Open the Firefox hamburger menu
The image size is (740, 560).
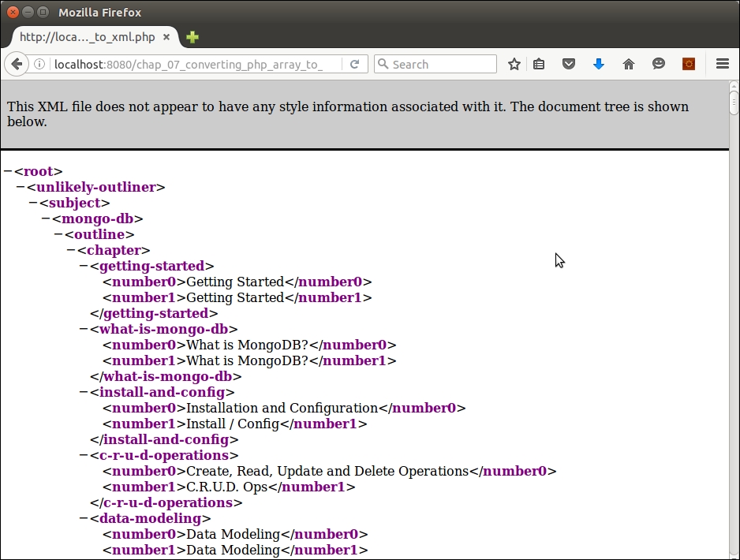[723, 64]
